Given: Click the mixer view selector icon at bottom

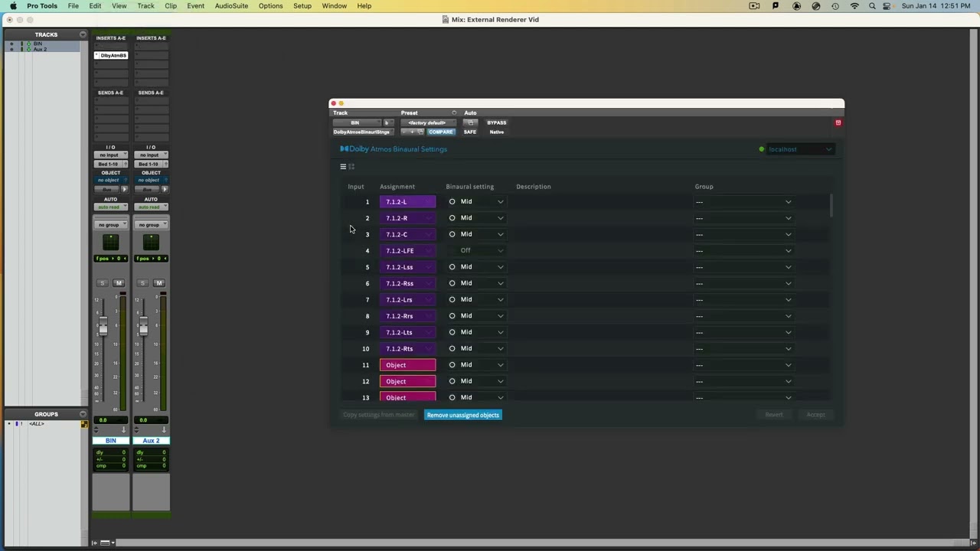Looking at the screenshot, I should click(x=105, y=543).
